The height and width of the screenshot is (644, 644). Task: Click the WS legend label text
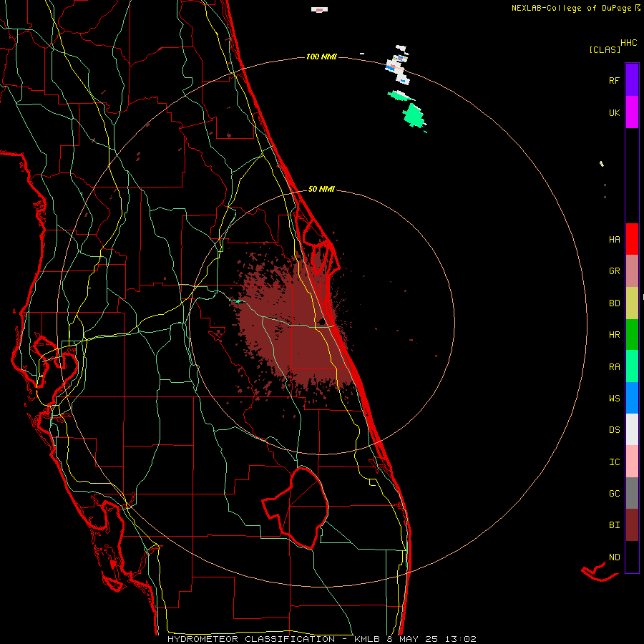pos(614,398)
